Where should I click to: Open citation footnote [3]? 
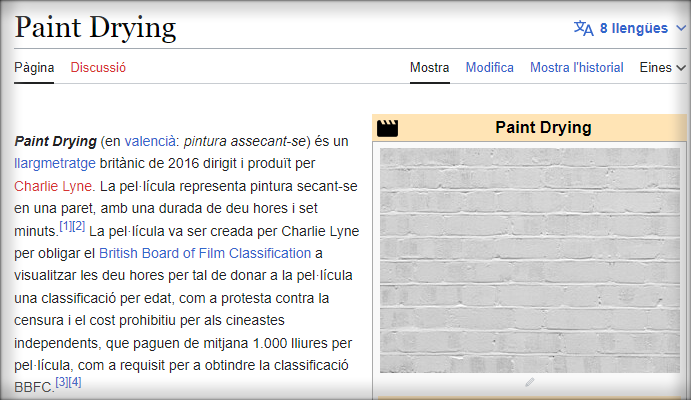click(x=61, y=382)
